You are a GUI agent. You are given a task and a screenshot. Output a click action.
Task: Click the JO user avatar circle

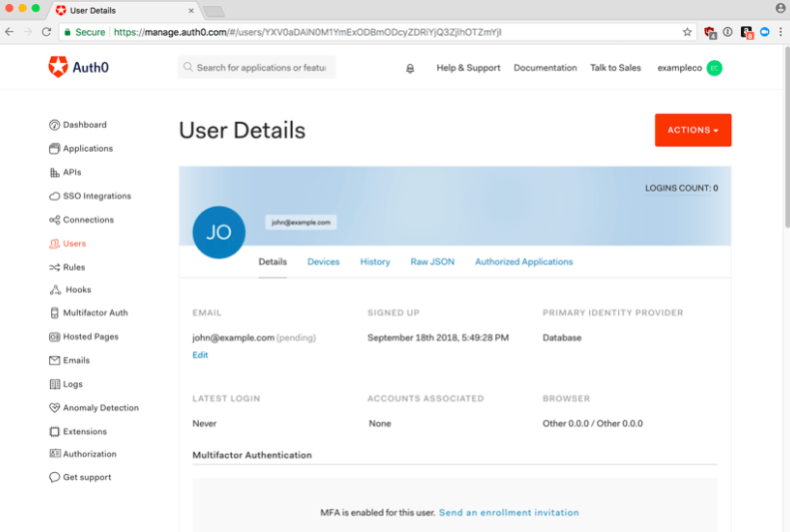[x=219, y=232]
